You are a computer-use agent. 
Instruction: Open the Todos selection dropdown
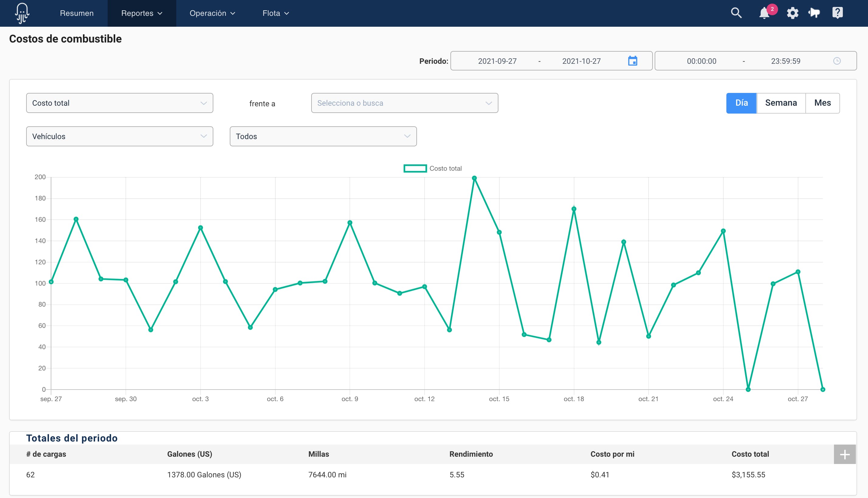click(x=323, y=136)
